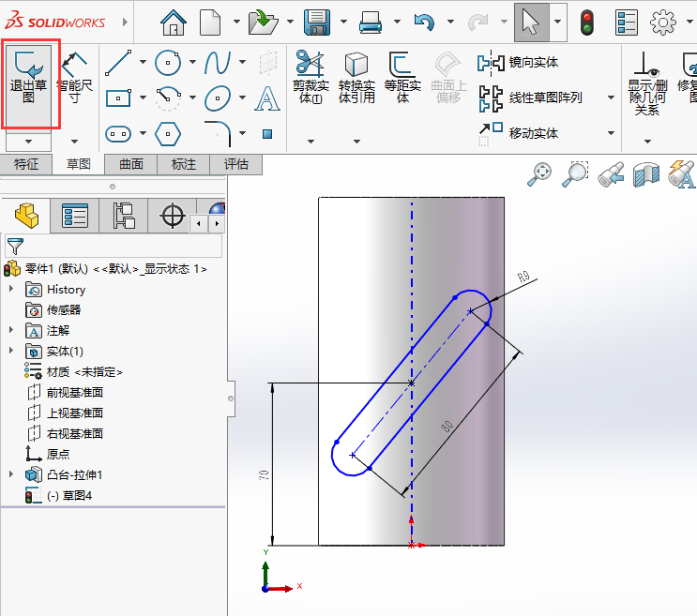Click Zoom to Fit in view toolbar
The height and width of the screenshot is (616, 697).
coord(539,174)
